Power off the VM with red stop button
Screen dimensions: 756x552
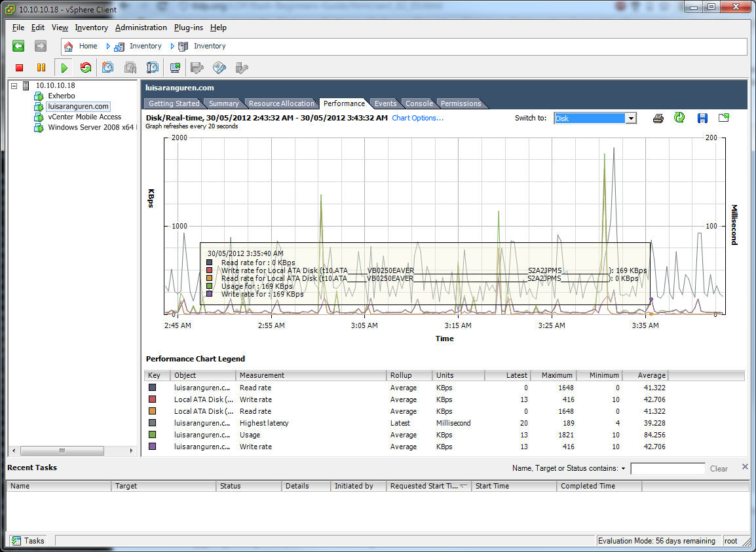[19, 68]
